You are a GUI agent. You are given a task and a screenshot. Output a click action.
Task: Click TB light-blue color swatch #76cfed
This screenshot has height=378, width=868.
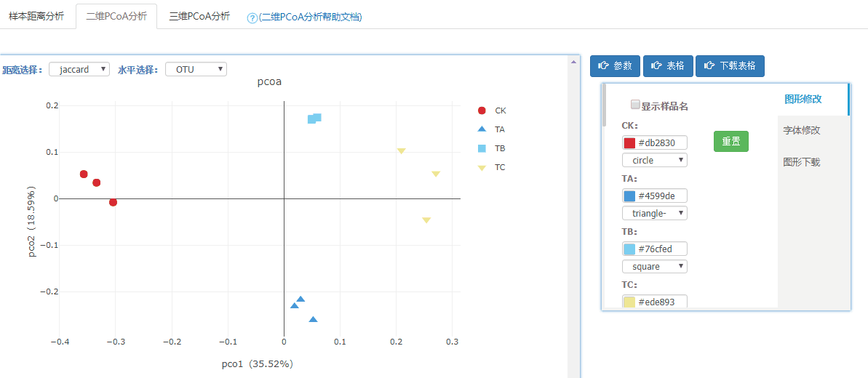[x=629, y=249]
